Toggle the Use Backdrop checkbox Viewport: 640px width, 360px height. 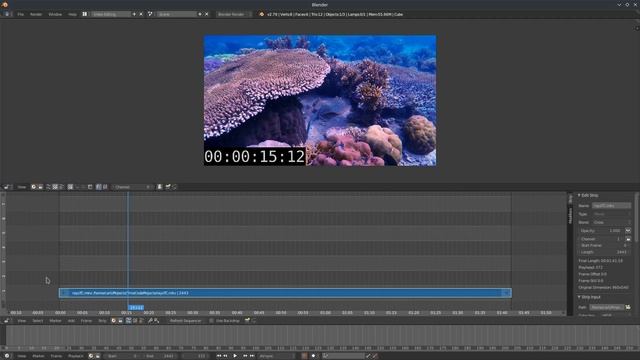click(x=211, y=321)
